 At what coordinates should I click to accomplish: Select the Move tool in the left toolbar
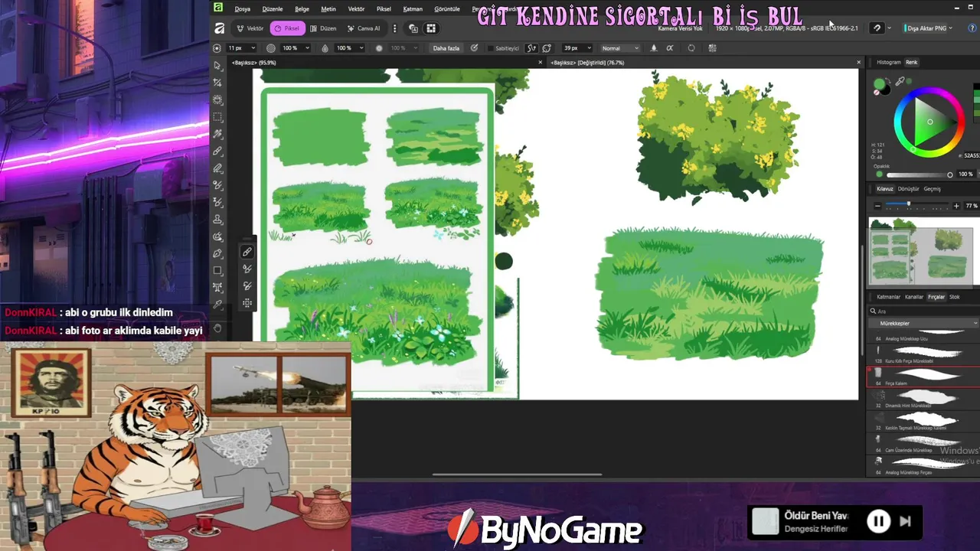pyautogui.click(x=218, y=66)
